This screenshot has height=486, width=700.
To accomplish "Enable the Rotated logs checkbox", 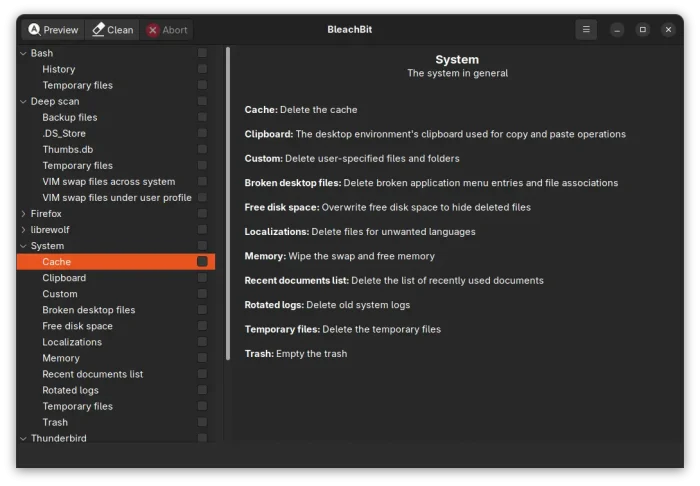I will 202,390.
